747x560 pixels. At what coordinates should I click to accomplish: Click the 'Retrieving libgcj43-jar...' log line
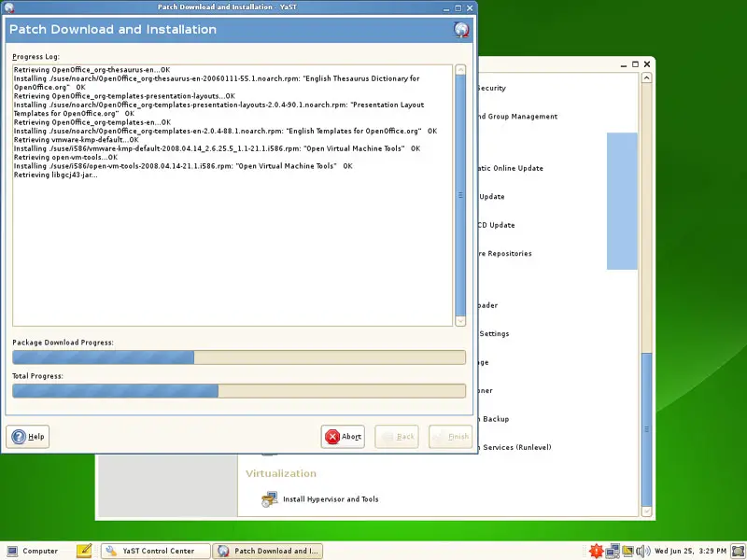click(56, 175)
